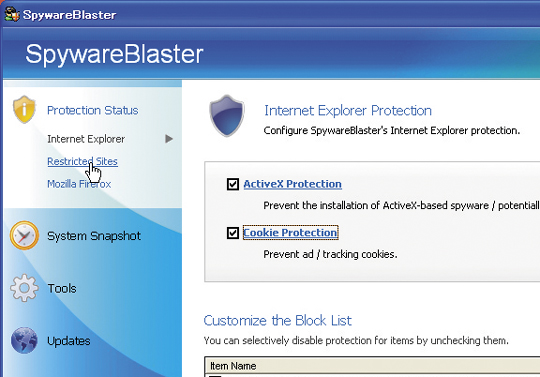Click the 'Customize the Block List' heading
Viewport: 540px width, 377px height.
[x=277, y=321]
